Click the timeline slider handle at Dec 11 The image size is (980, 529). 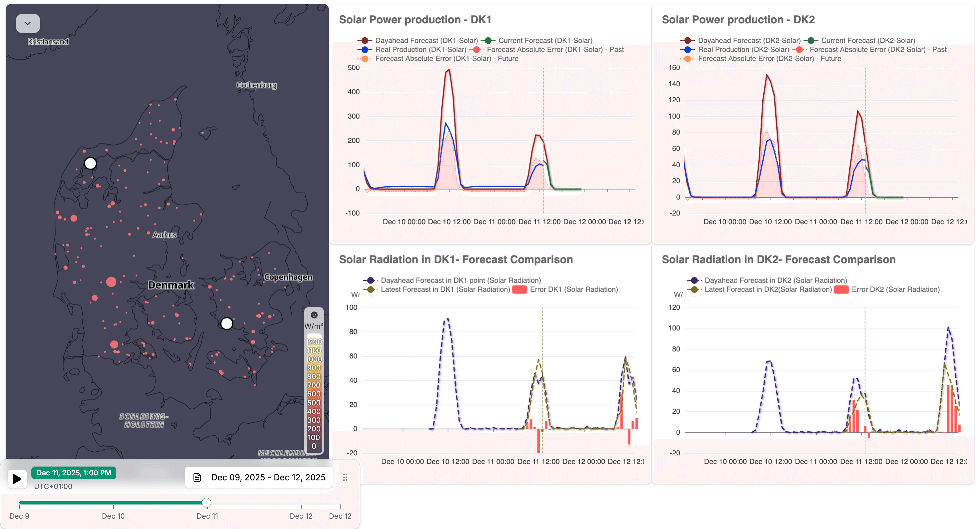[x=207, y=502]
